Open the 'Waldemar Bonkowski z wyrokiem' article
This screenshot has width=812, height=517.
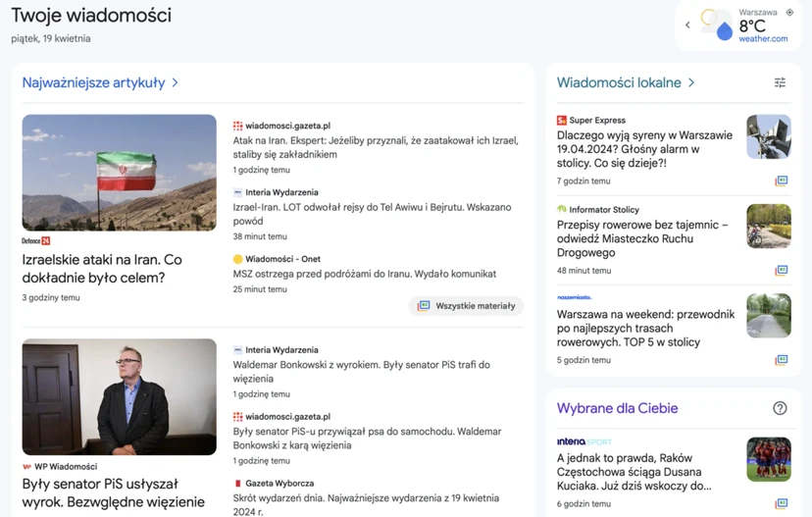click(x=362, y=372)
